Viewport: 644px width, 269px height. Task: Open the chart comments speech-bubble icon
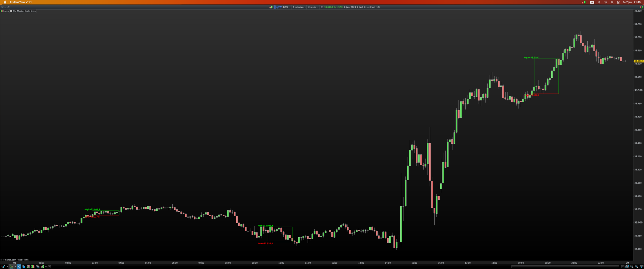tap(24, 266)
